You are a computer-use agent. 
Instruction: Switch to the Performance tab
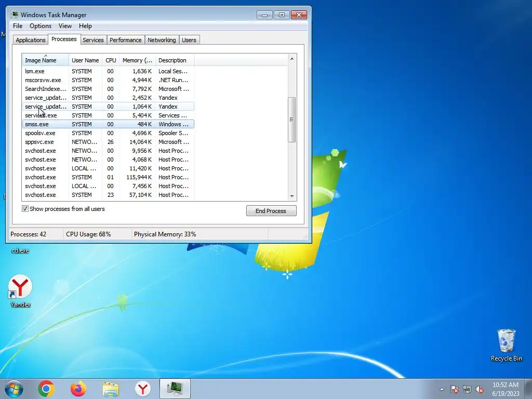(x=126, y=40)
